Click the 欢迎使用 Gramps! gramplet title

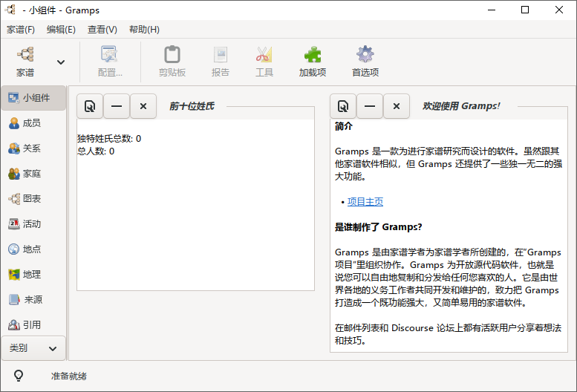(461, 106)
